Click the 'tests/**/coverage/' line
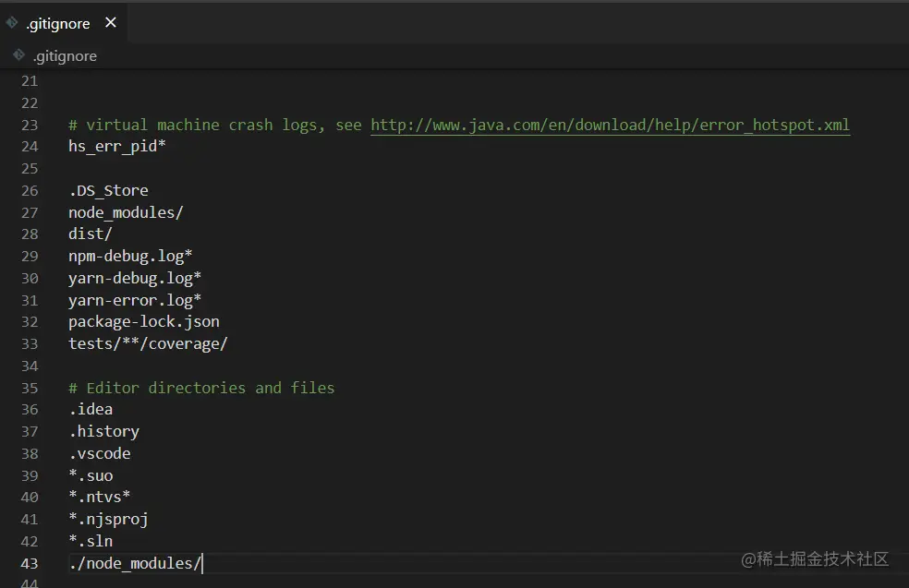Viewport: 909px width, 588px height. [148, 344]
